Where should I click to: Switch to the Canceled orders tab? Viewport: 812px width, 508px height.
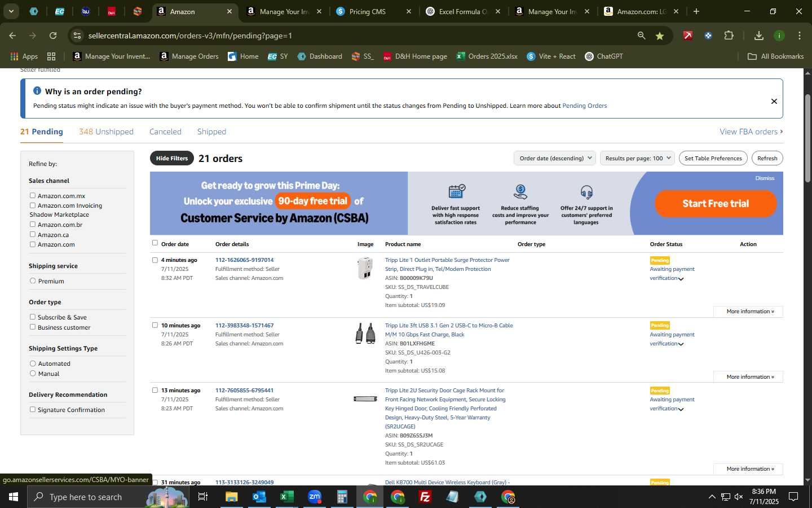[165, 132]
